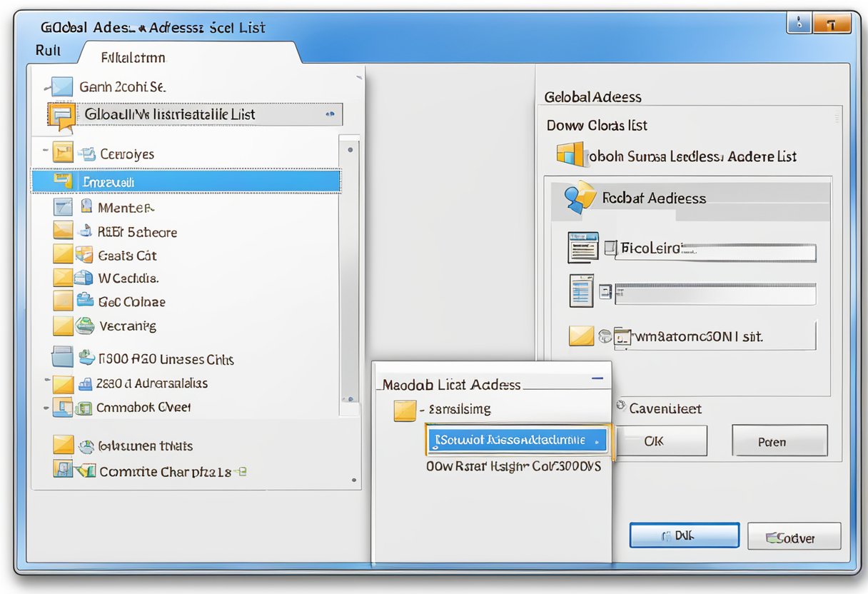
Task: Click the colored blocks icon near Adoere List
Action: 570,156
